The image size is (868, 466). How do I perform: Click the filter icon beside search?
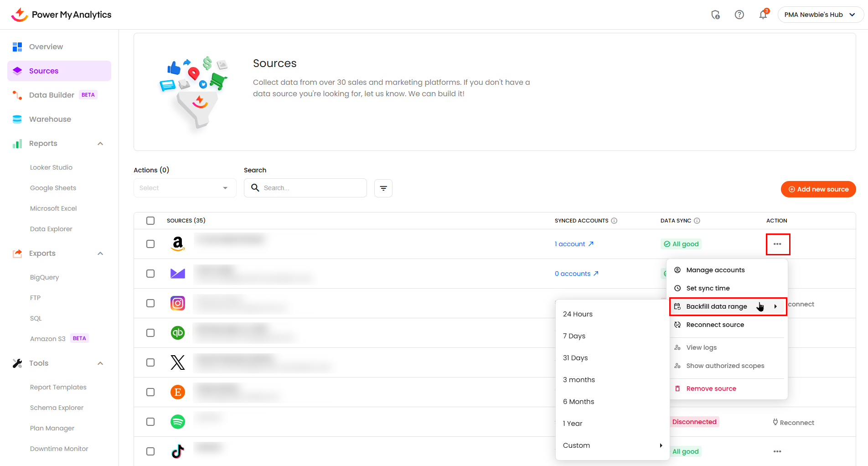383,188
